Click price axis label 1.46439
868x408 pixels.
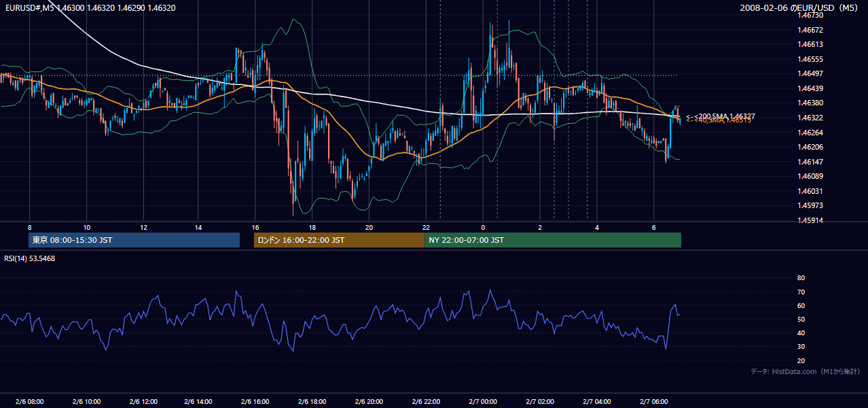pos(811,88)
